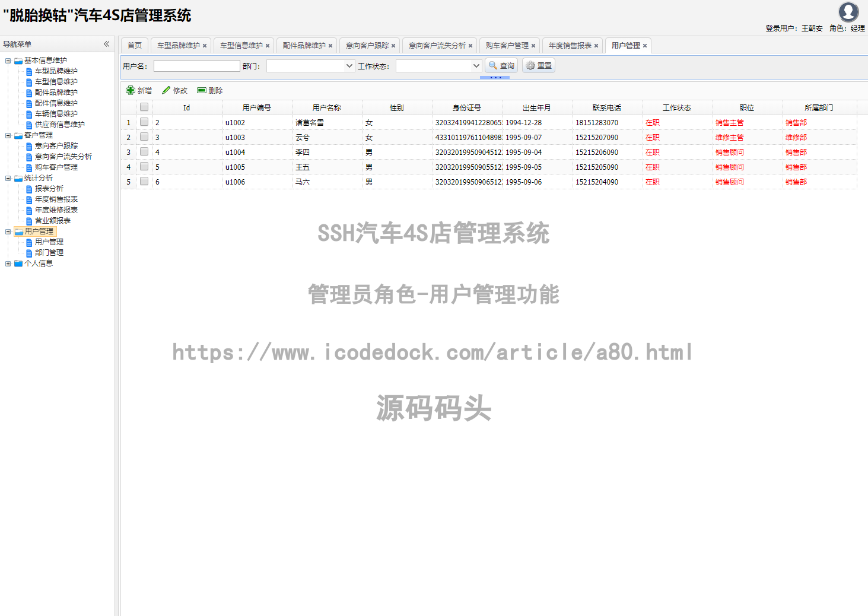The width and height of the screenshot is (868, 616).
Task: Click the magnifier search (查询) button
Action: point(501,66)
